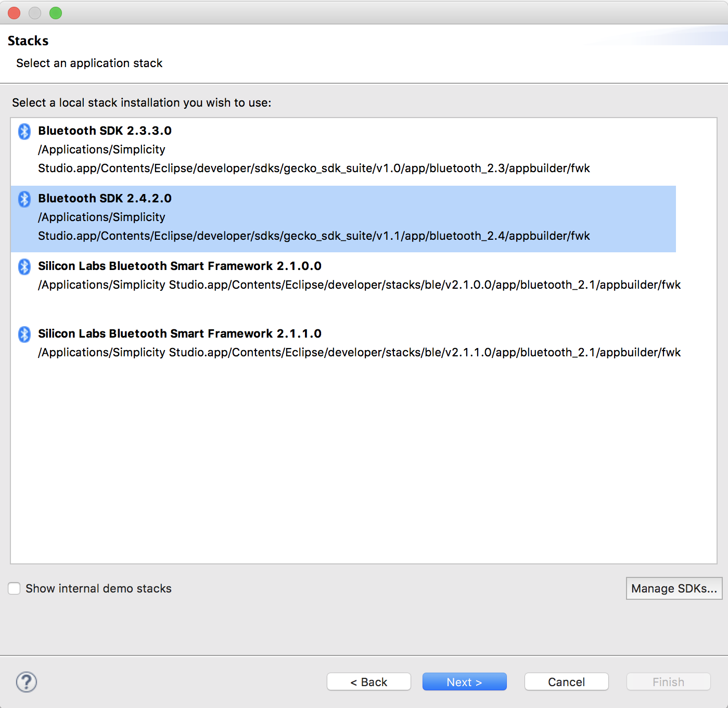Click Bluetooth icon beside Bluetooth SDK 2.4.2.0
Image resolution: width=728 pixels, height=708 pixels.
click(x=24, y=199)
